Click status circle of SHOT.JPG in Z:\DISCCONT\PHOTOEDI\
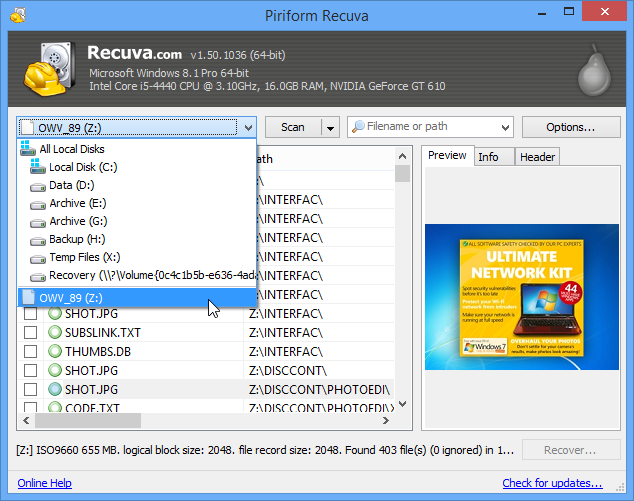Viewport: 634px width, 501px height. [55, 389]
